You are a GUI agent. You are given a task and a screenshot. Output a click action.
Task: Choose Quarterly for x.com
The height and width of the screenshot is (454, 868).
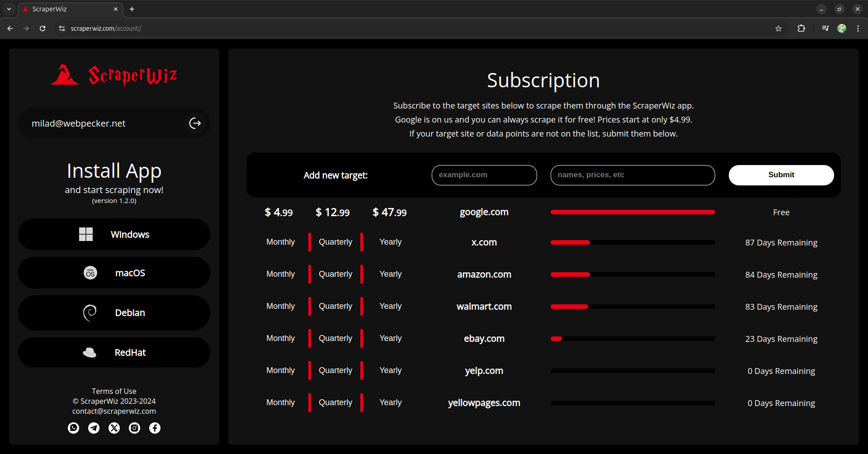[x=335, y=242]
